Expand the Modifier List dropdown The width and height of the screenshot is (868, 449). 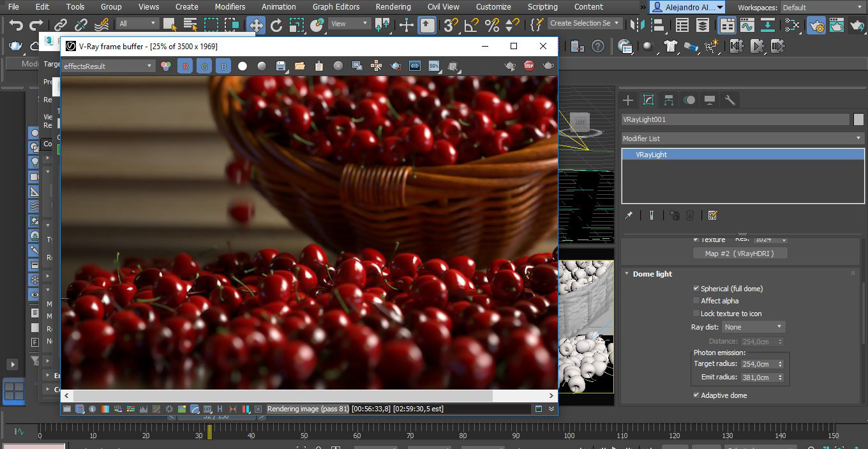coord(742,138)
